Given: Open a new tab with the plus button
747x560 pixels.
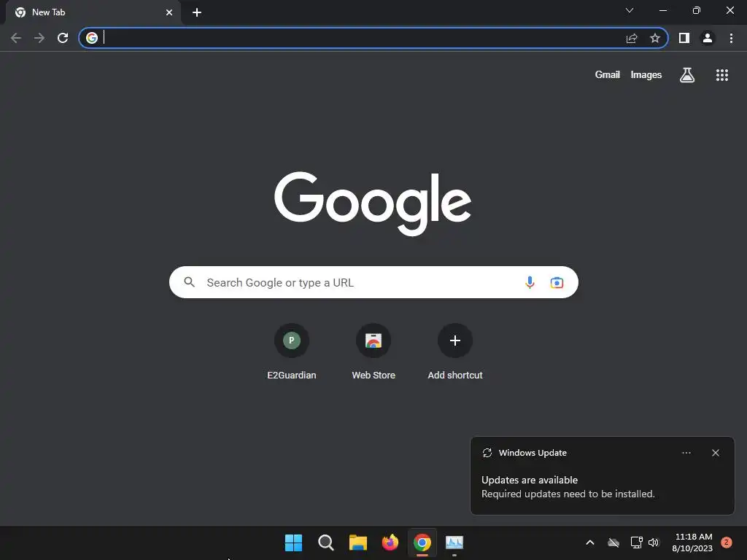Looking at the screenshot, I should 197,12.
